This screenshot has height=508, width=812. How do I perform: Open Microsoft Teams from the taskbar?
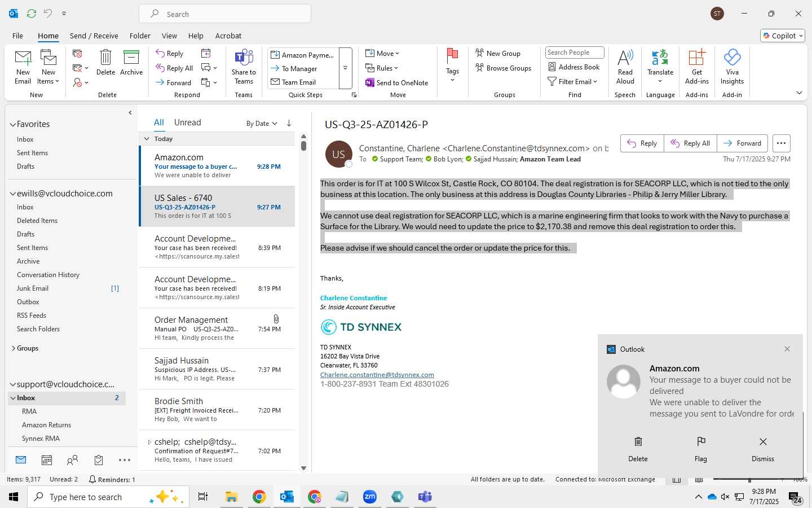coord(425,497)
